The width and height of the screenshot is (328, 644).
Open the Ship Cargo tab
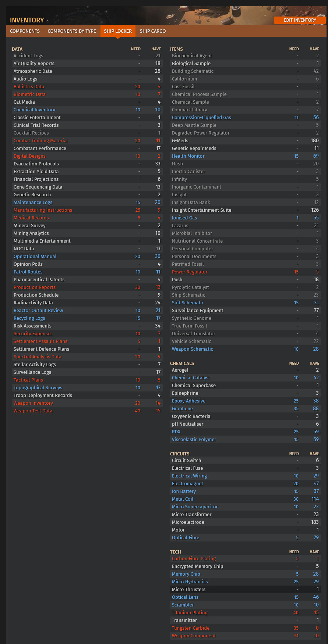pyautogui.click(x=153, y=31)
